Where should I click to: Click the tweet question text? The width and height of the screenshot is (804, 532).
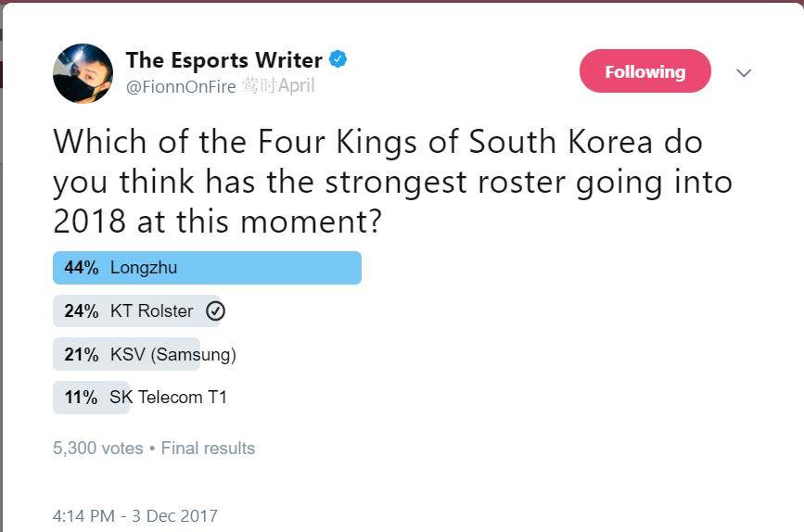pos(392,182)
